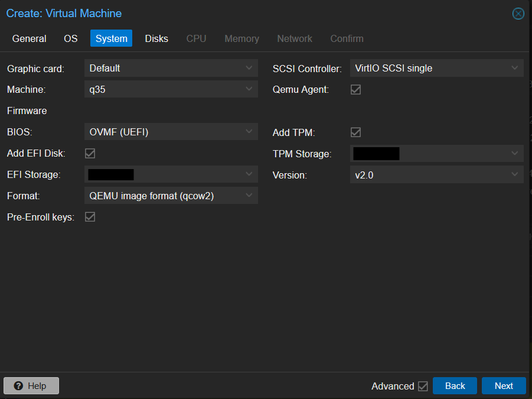532x399 pixels.
Task: Click the Help question mark button
Action: [31, 386]
